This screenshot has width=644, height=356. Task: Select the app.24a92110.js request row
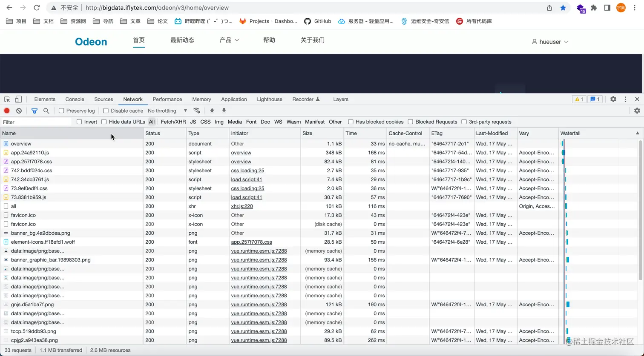279,153
